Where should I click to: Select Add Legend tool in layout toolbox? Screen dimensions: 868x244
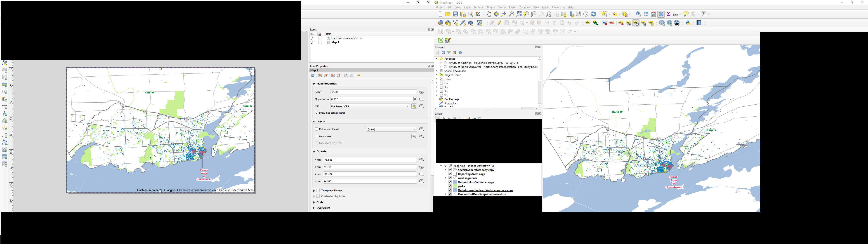click(x=5, y=99)
